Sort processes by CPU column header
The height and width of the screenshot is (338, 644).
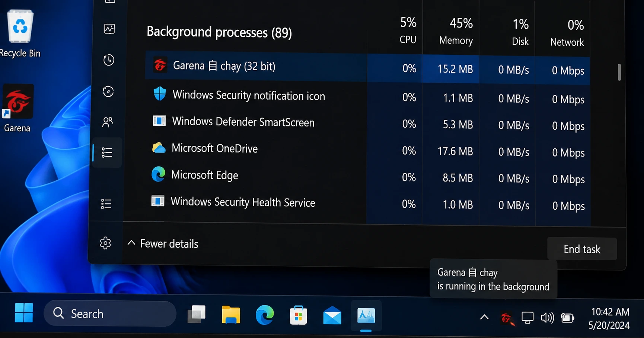pos(408,30)
